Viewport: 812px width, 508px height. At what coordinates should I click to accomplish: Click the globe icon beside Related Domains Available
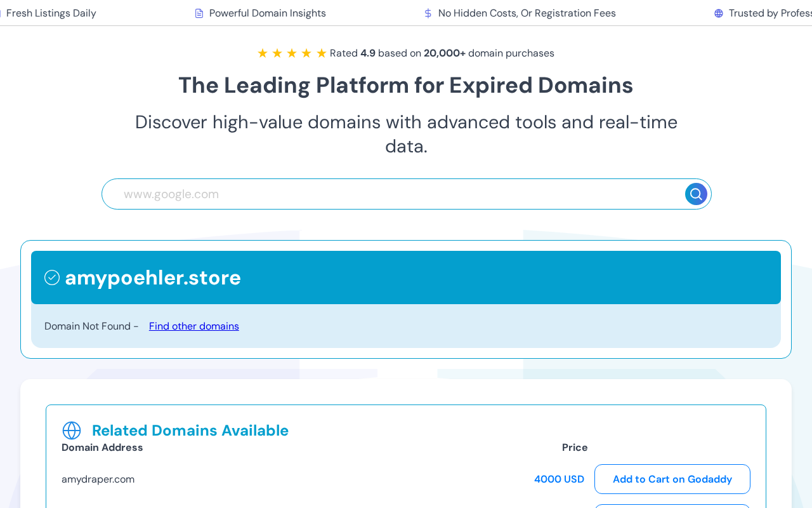pyautogui.click(x=72, y=431)
